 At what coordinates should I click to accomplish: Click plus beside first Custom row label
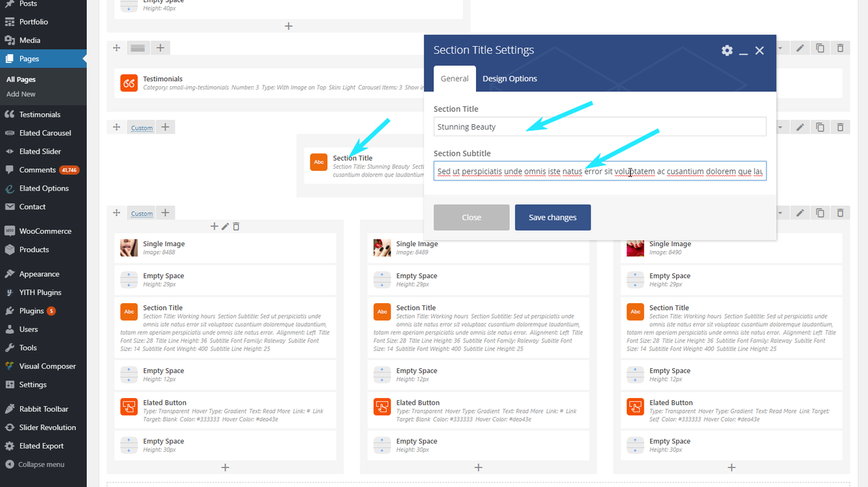[x=165, y=127]
